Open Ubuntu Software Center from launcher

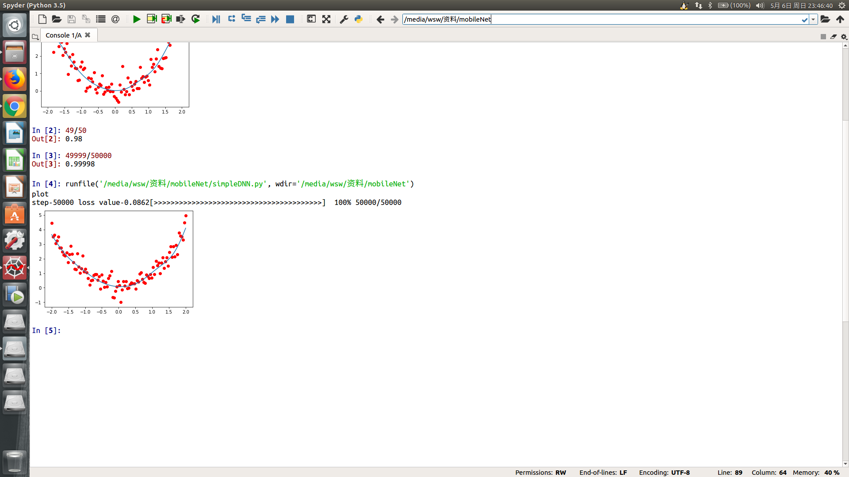coord(15,214)
